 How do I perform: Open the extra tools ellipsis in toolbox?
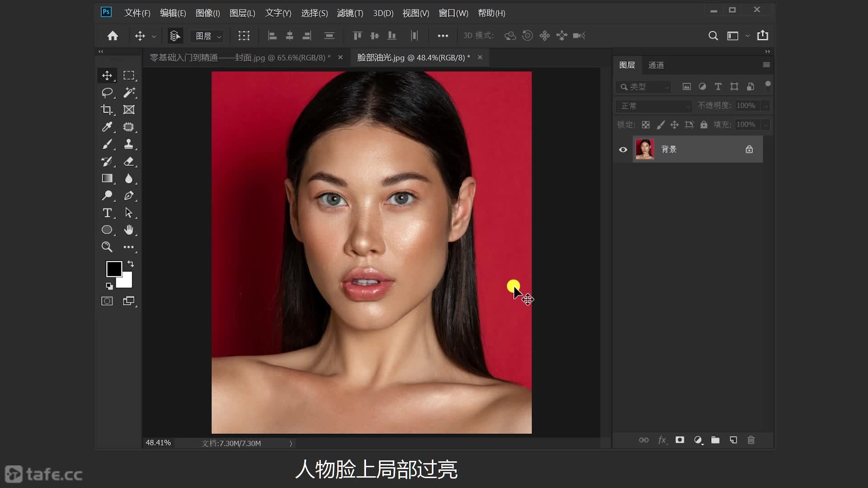click(x=129, y=247)
